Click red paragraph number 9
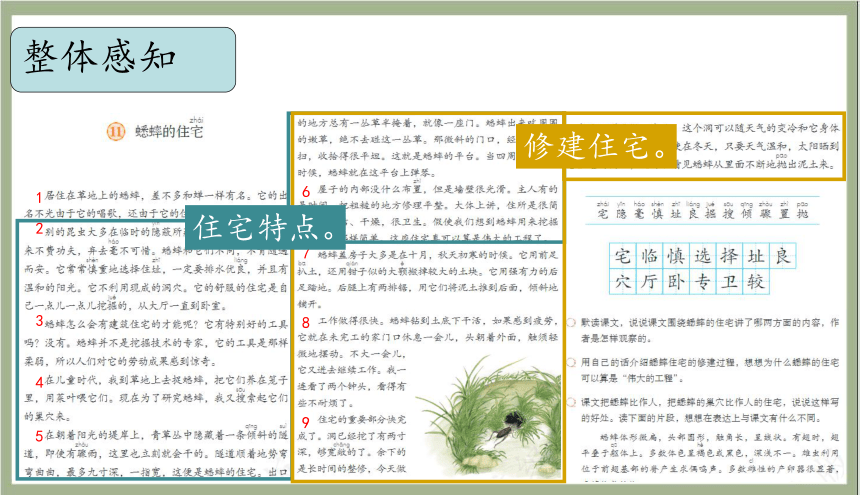The image size is (860, 495). tap(306, 422)
